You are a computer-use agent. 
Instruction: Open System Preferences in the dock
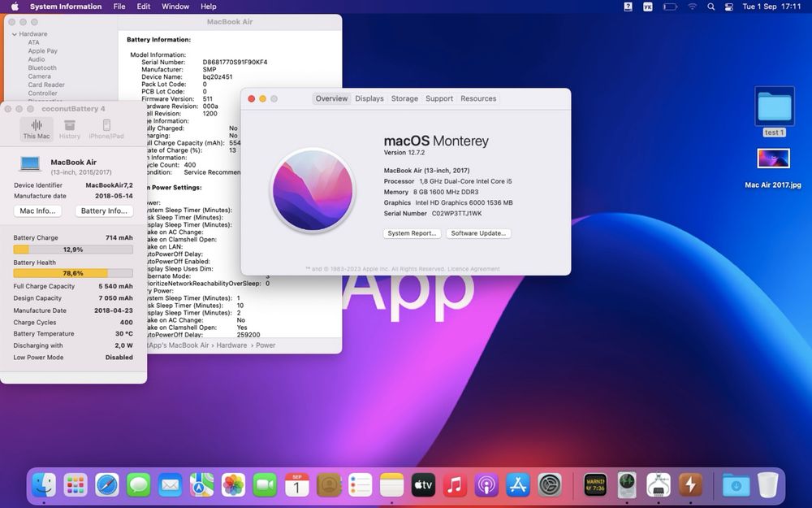[550, 486]
